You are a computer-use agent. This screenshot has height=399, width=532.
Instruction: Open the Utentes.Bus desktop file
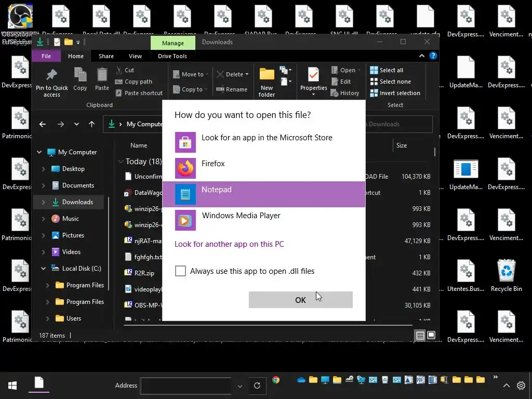(465, 276)
